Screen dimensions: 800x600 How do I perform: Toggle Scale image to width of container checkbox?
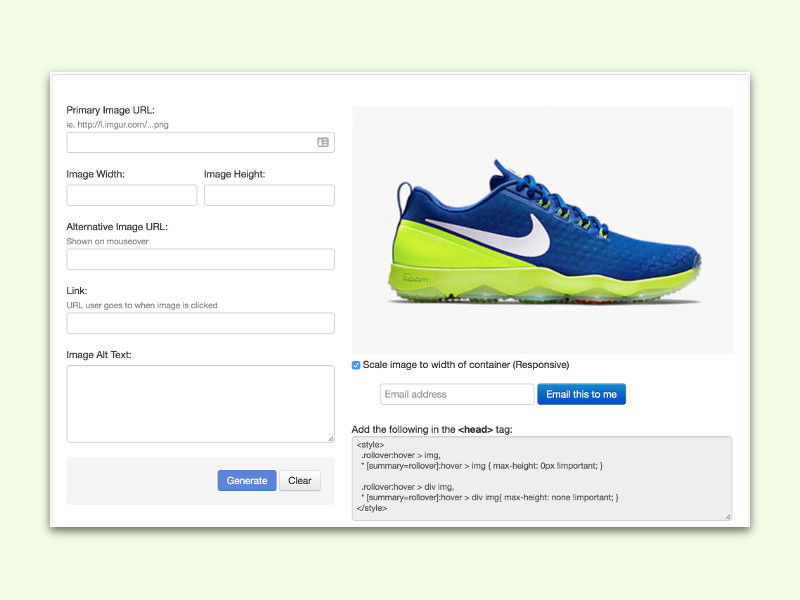point(356,365)
